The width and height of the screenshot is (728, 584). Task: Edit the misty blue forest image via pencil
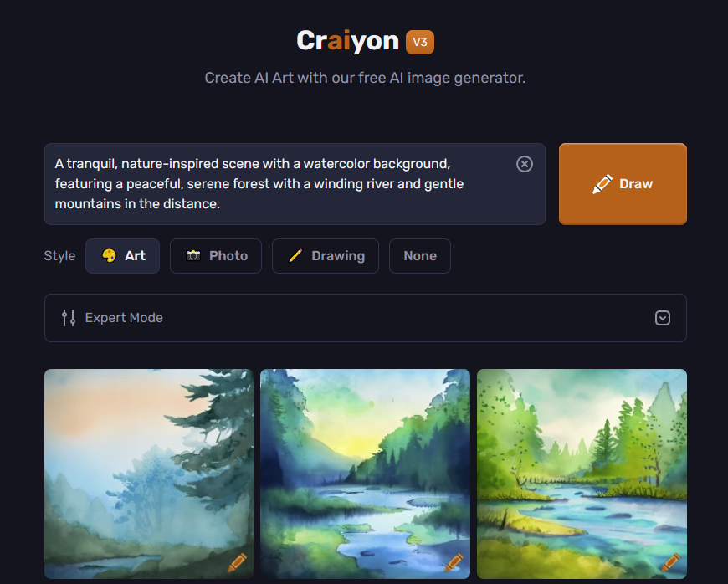(237, 562)
